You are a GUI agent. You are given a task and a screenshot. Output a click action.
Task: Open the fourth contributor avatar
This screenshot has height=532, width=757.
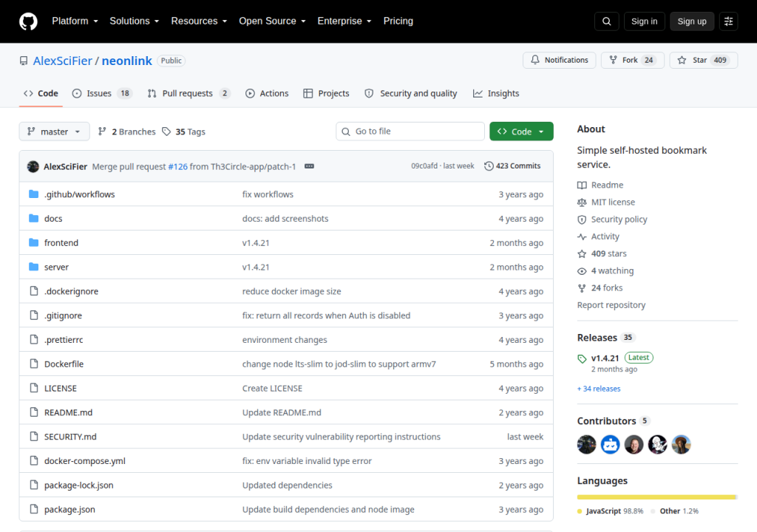coord(657,445)
